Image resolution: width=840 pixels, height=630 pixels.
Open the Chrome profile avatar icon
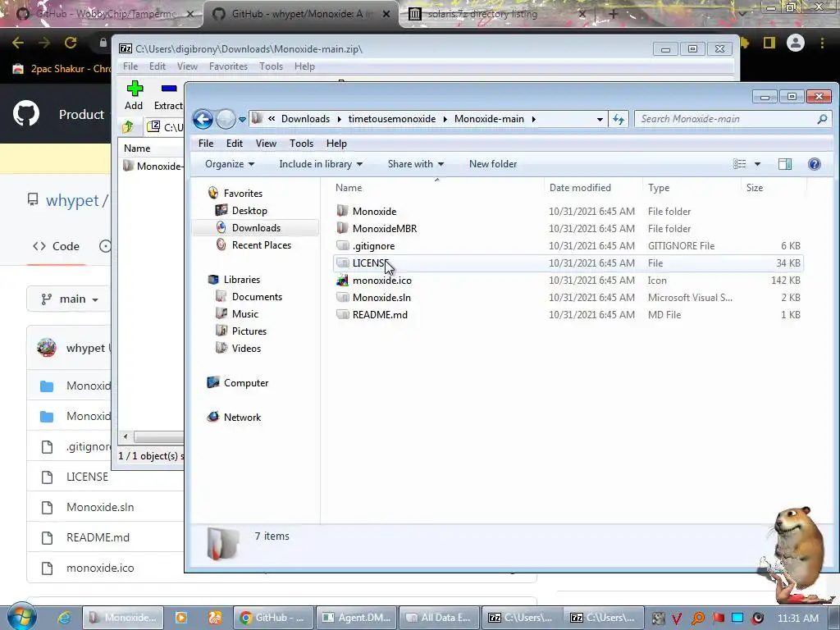(x=796, y=43)
